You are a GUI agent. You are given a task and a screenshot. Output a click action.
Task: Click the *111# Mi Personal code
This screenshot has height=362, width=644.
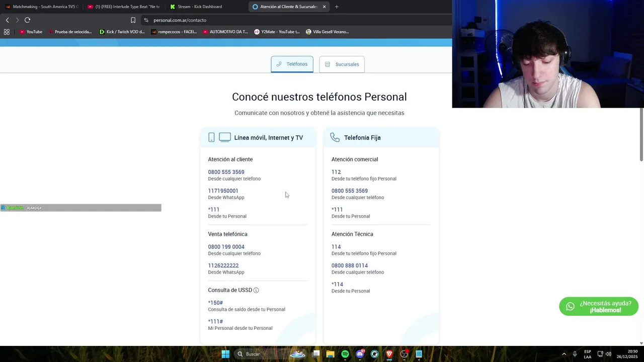pyautogui.click(x=215, y=321)
